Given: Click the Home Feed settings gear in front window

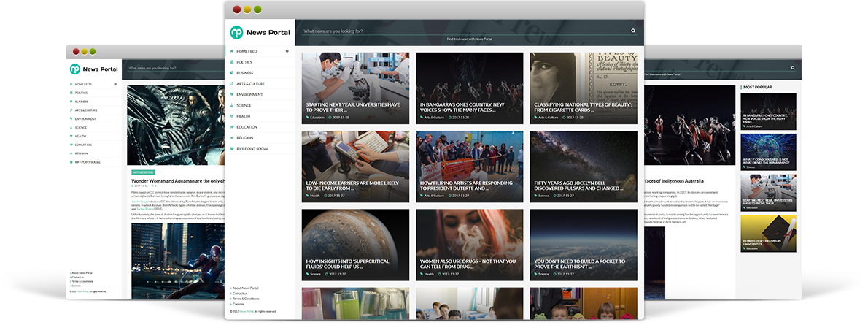Looking at the screenshot, I should (x=287, y=51).
